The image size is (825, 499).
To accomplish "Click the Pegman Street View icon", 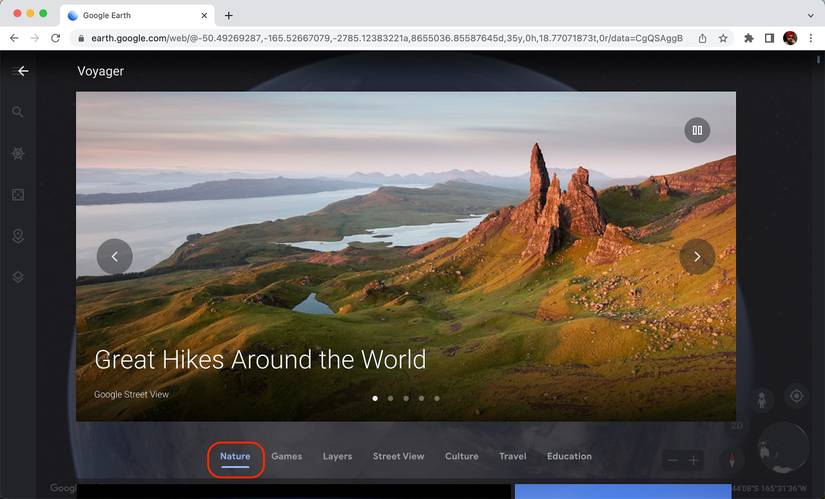I will point(761,400).
